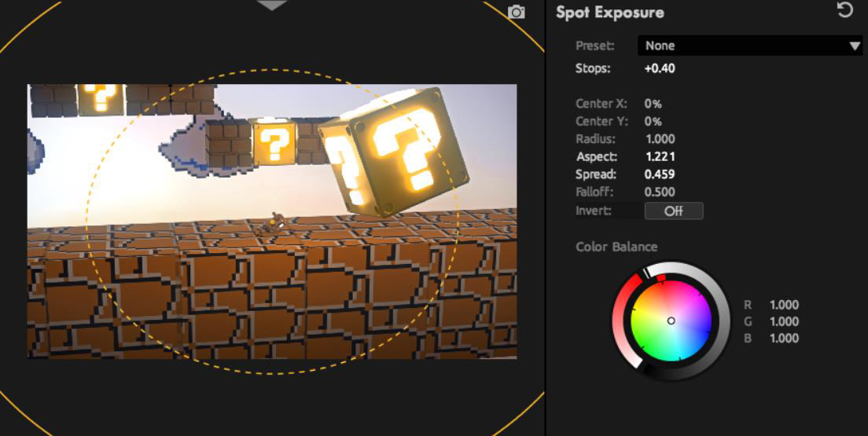The height and width of the screenshot is (436, 868).
Task: Open the Preset dropdown showing None
Action: tap(750, 46)
